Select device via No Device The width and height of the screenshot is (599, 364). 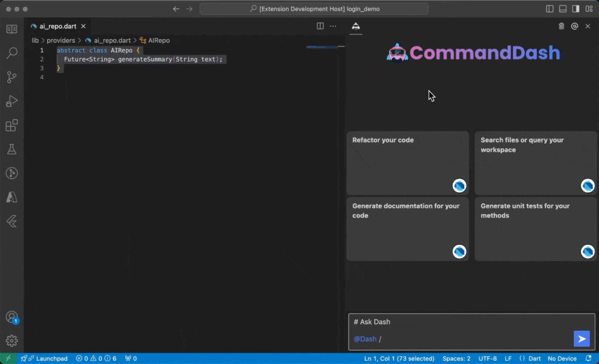(x=562, y=358)
